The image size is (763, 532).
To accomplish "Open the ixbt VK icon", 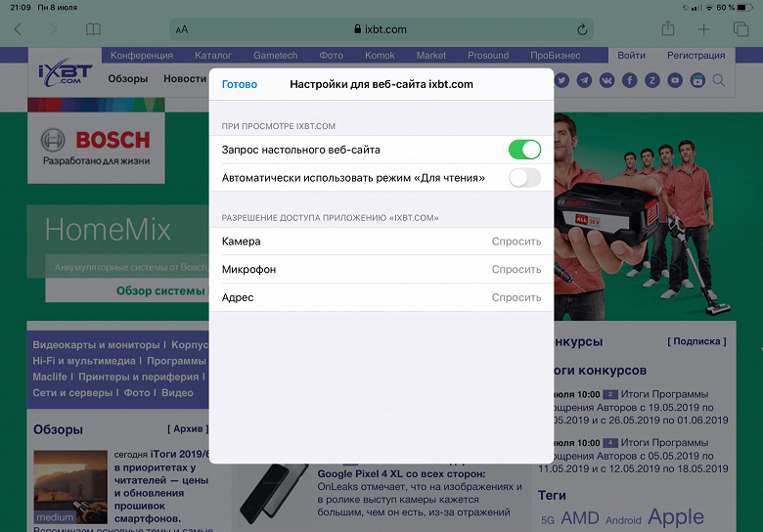I will click(606, 80).
